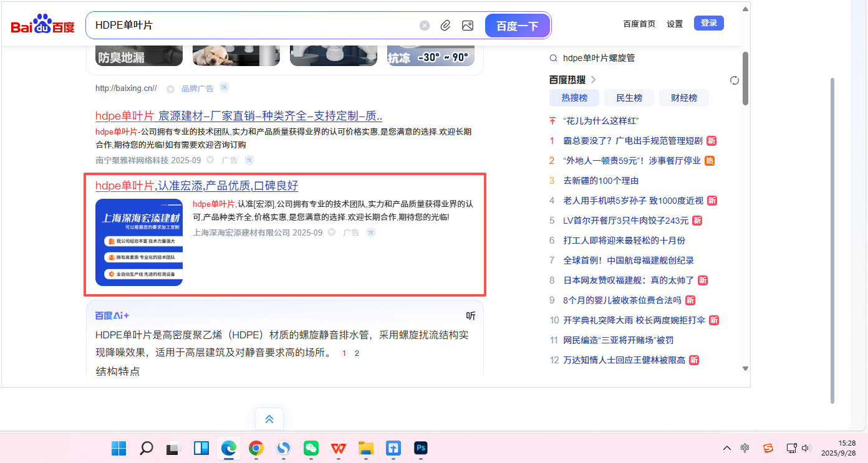Open Google Chrome from taskbar
Screen dimensions: 868x463
coord(256,448)
